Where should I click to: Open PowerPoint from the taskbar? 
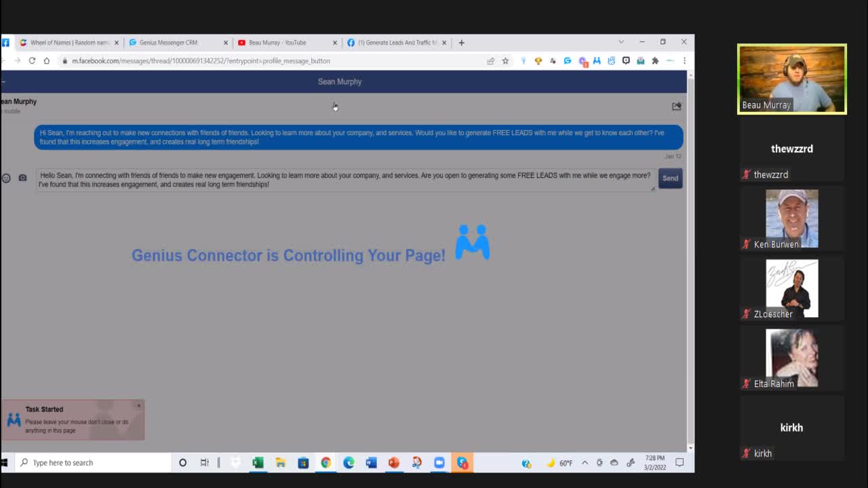click(394, 463)
